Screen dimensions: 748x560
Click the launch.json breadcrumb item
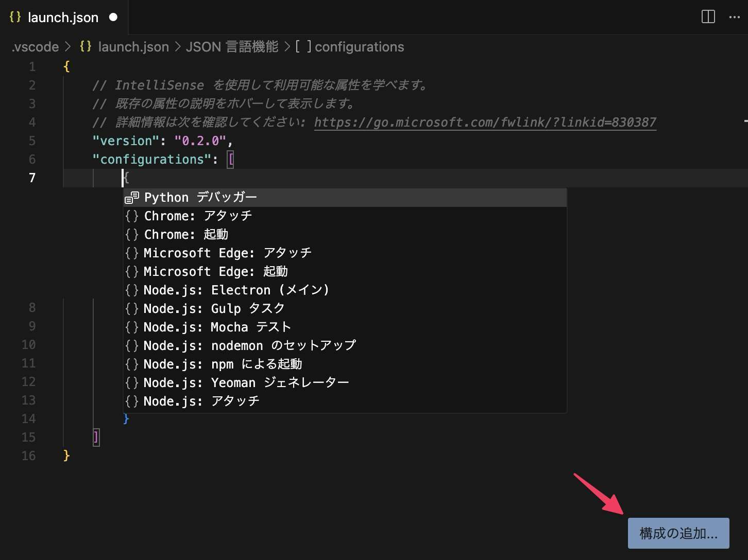pos(133,47)
